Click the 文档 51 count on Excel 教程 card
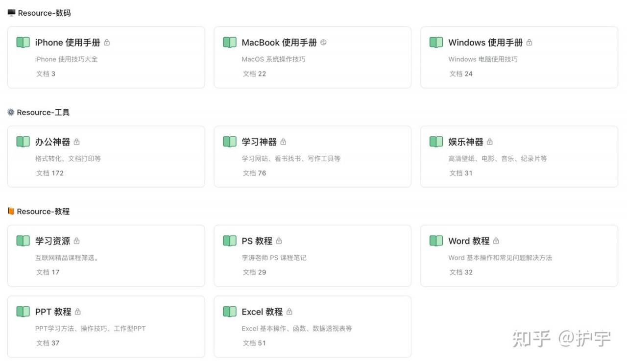The height and width of the screenshot is (364, 627). [255, 343]
